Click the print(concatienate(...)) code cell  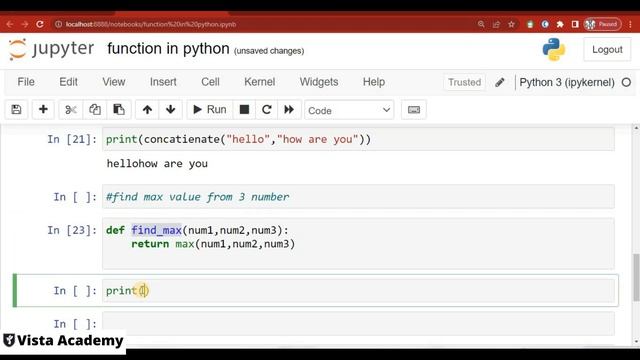click(358, 139)
